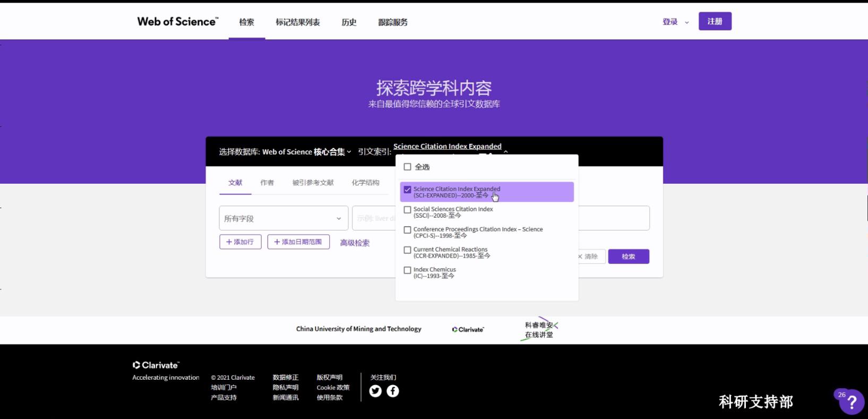Click the Facebook icon in footer
868x419 pixels.
393,391
